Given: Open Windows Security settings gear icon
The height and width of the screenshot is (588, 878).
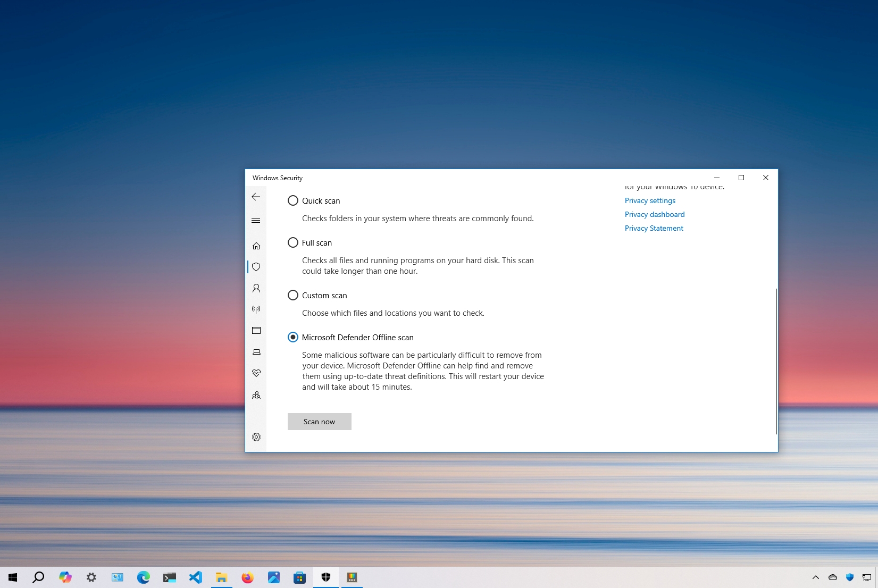Looking at the screenshot, I should tap(256, 437).
